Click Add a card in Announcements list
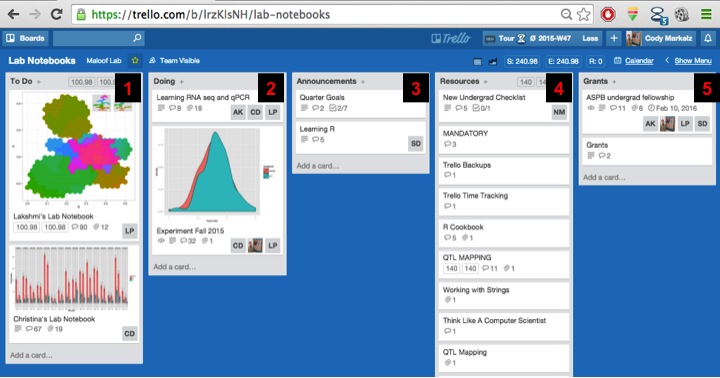The image size is (720, 378). pos(318,166)
